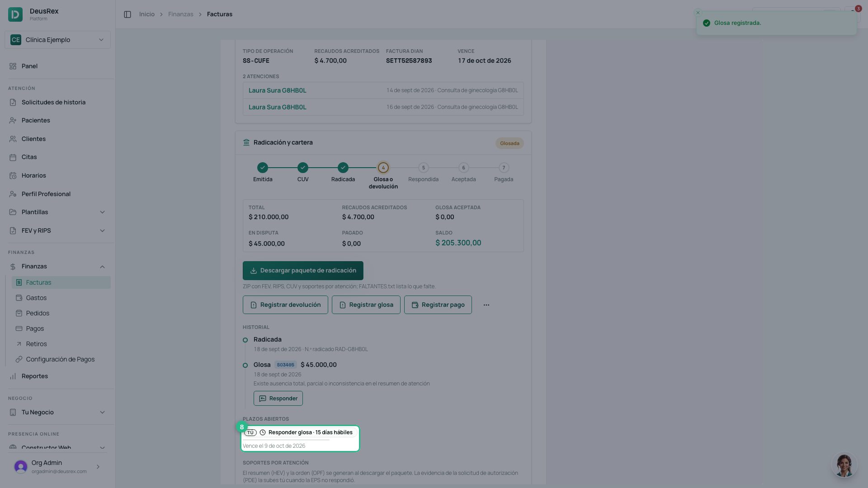Image resolution: width=868 pixels, height=488 pixels.
Task: Dismiss the Glosa registrada notification
Action: [698, 13]
